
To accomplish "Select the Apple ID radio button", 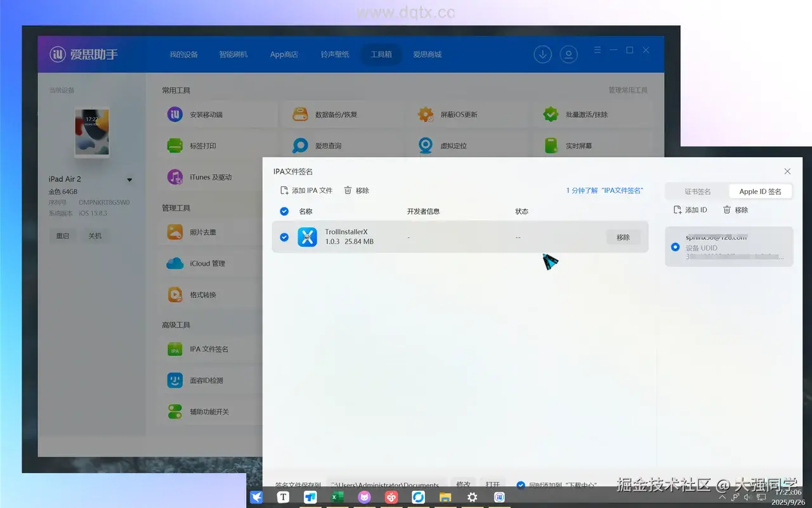I will [675, 247].
